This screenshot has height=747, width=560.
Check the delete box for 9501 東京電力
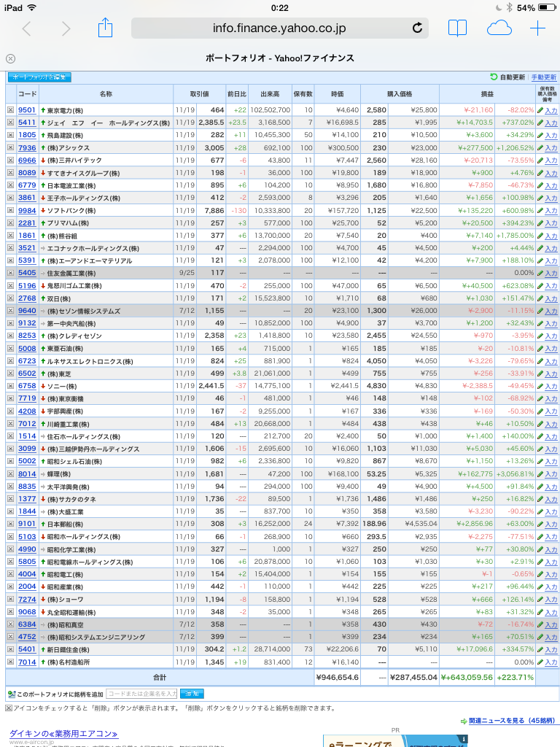(x=10, y=110)
